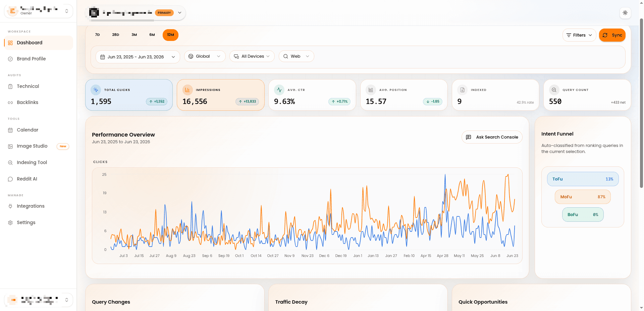This screenshot has height=311, width=644.
Task: Open the Global country dropdown
Action: click(x=205, y=56)
